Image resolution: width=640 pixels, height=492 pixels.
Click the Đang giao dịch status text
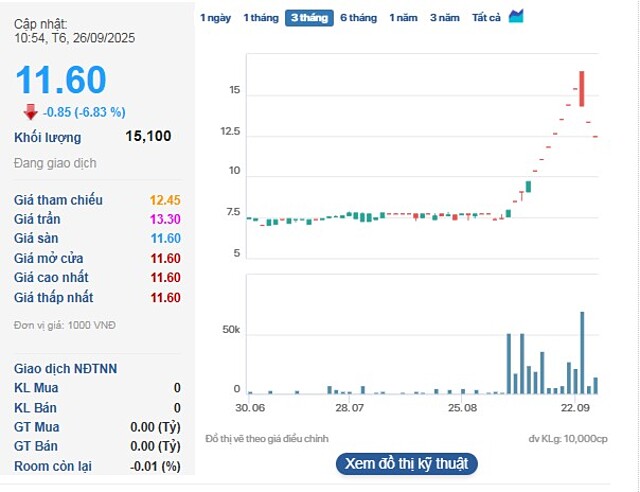pos(55,163)
